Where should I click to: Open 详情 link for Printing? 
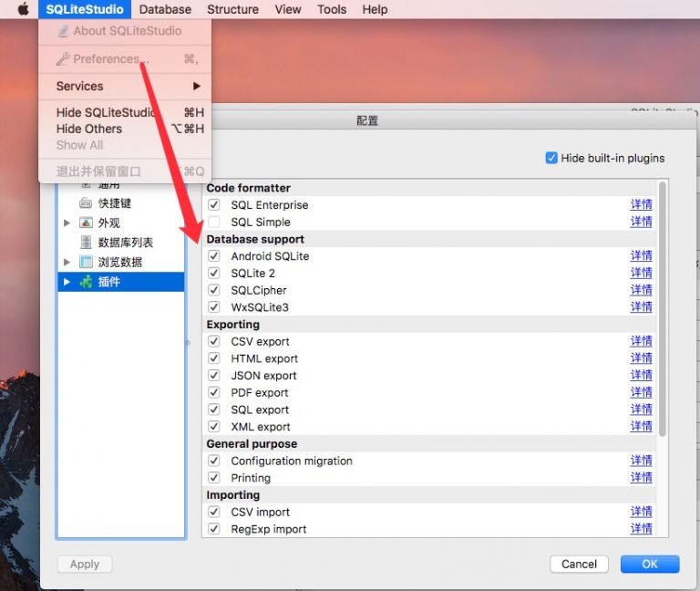pyautogui.click(x=641, y=478)
